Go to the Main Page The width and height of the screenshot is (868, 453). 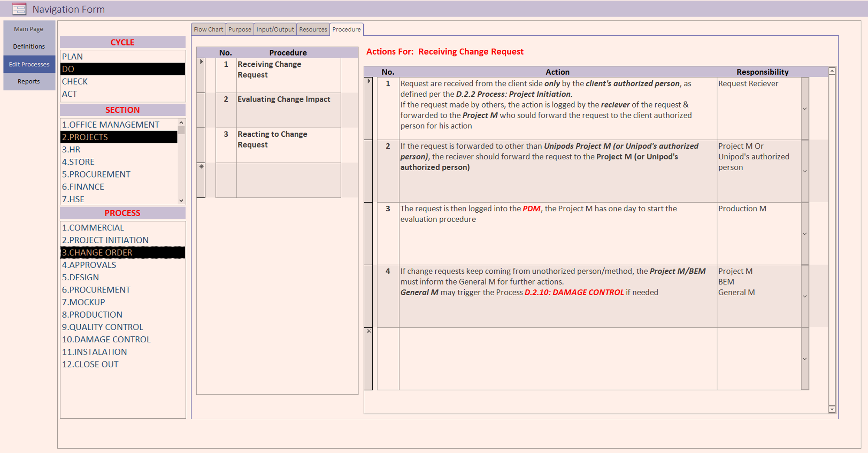[29, 29]
